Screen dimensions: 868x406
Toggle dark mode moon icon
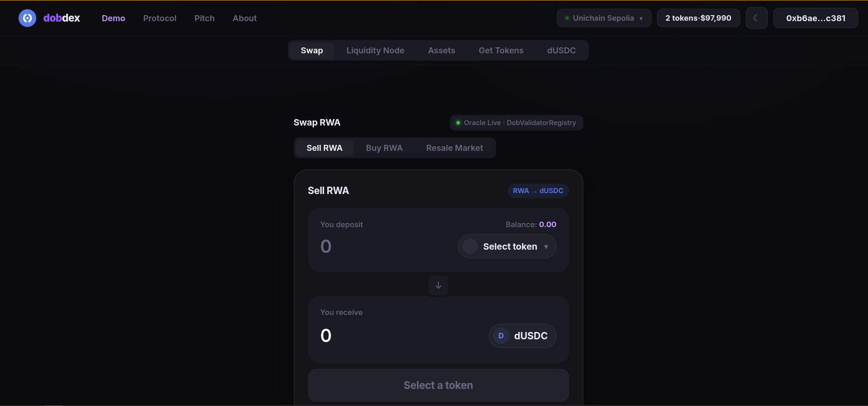coord(756,18)
